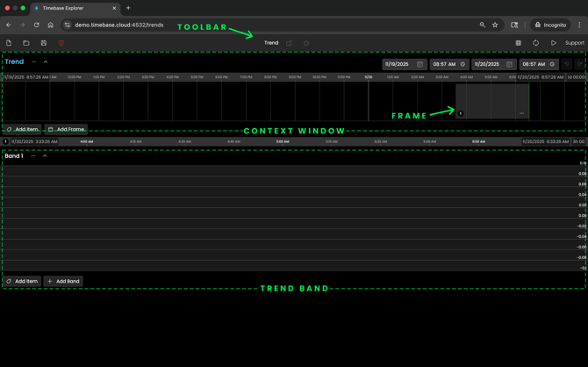
Task: Go back in browser history
Action: pyautogui.click(x=9, y=25)
